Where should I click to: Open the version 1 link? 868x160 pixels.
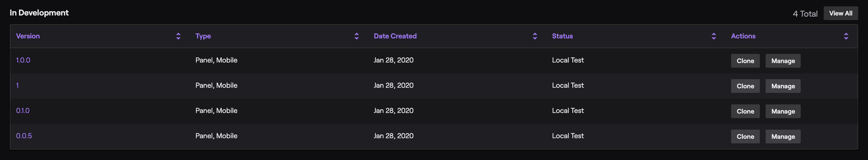pos(18,85)
